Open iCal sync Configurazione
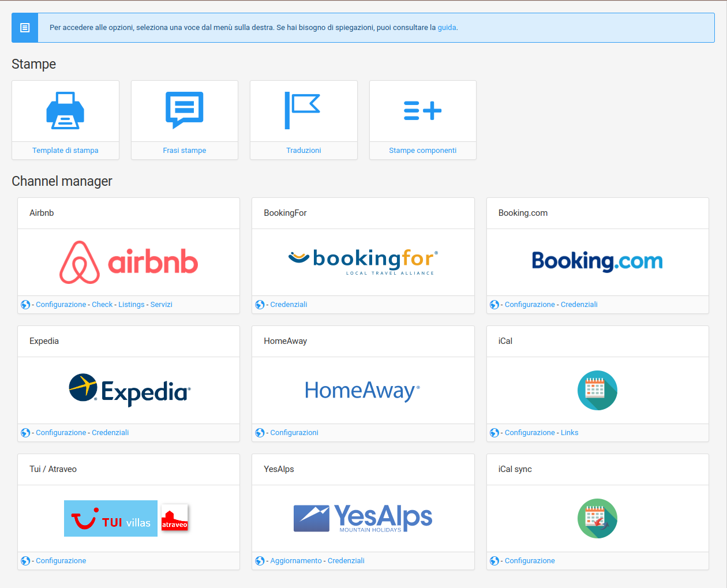 [x=530, y=561]
